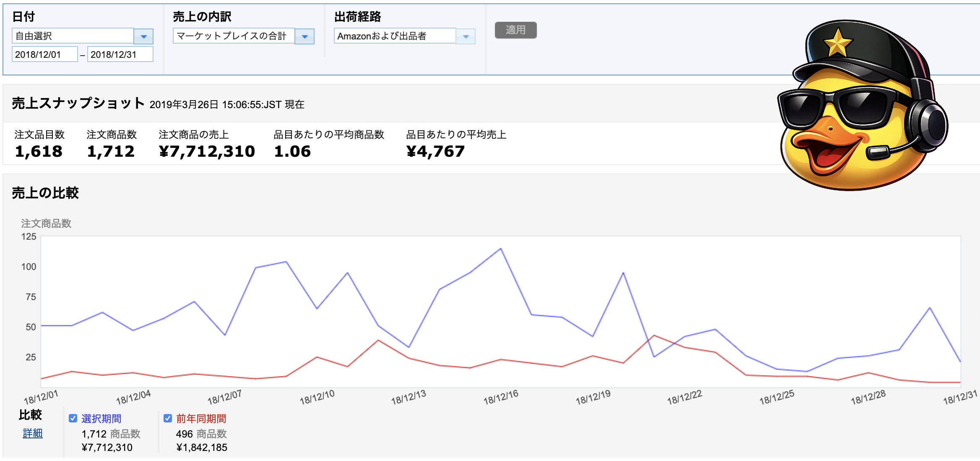
Task: Uncheck the 選択期間 checkbox
Action: pos(73,418)
